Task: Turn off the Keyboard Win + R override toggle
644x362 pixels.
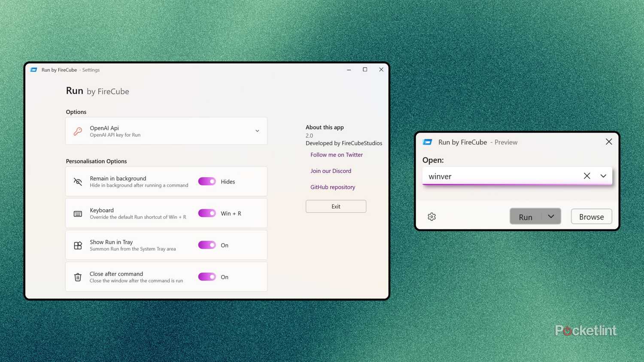Action: coord(207,213)
